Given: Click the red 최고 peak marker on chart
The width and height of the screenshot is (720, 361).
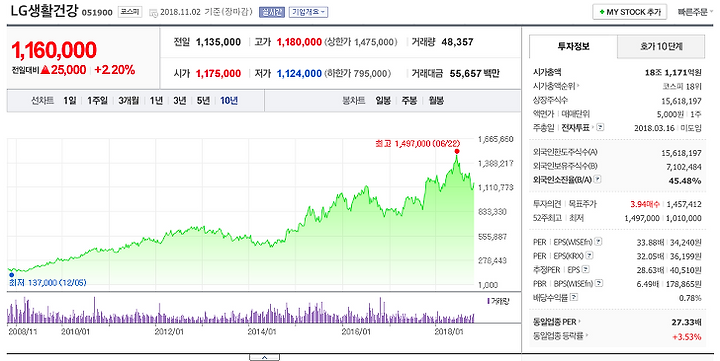Looking at the screenshot, I should coord(456,151).
